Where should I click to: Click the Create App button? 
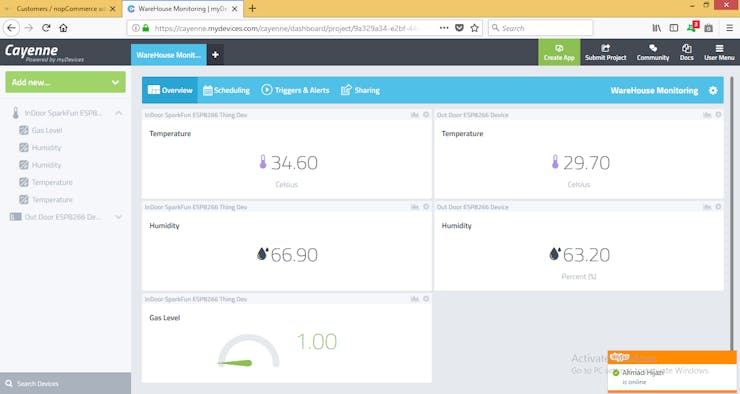tap(559, 52)
